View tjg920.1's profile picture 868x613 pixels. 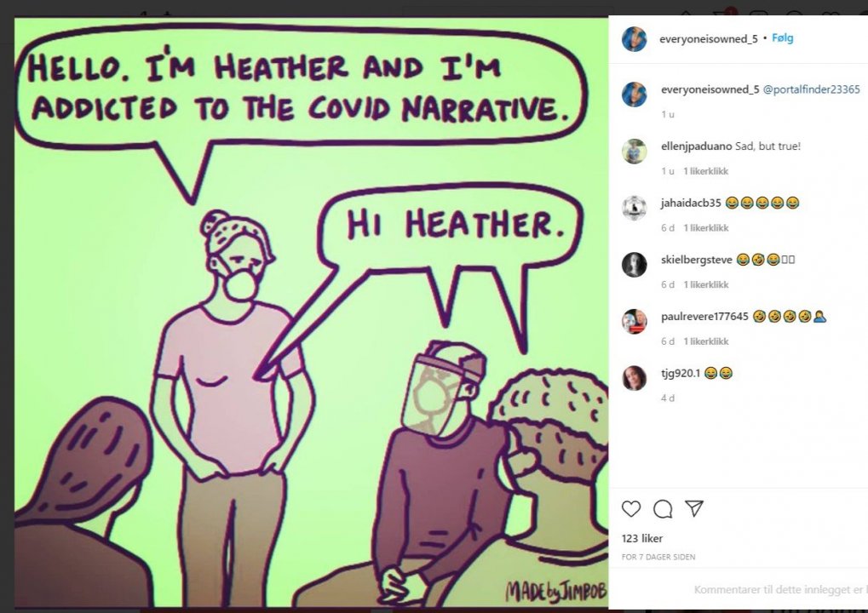coord(635,378)
